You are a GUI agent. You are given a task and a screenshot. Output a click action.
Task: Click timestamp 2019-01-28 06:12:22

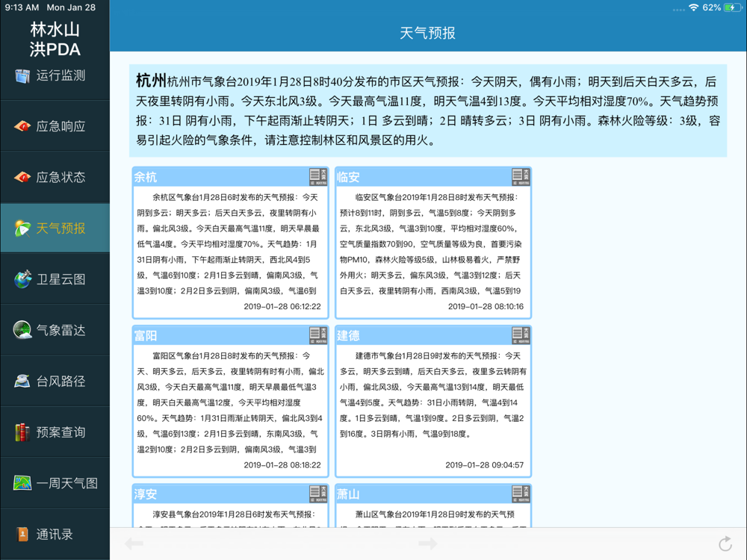tap(282, 306)
